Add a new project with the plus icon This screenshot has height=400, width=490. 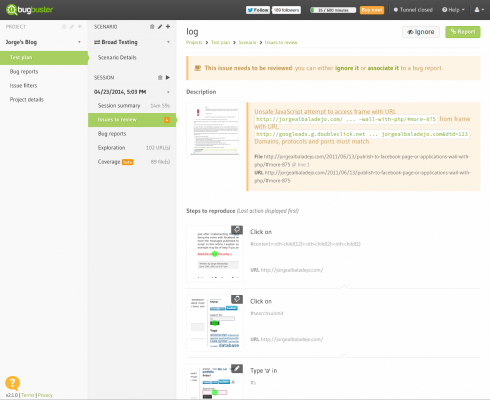(x=80, y=27)
